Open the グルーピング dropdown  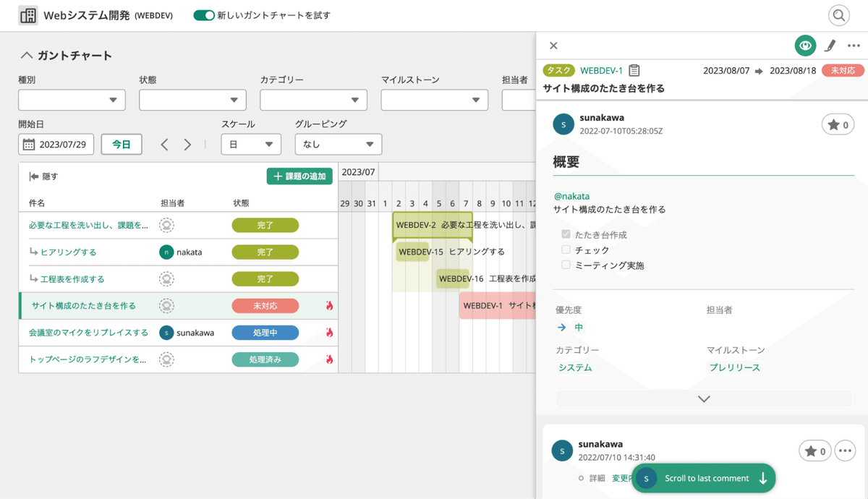pyautogui.click(x=338, y=144)
